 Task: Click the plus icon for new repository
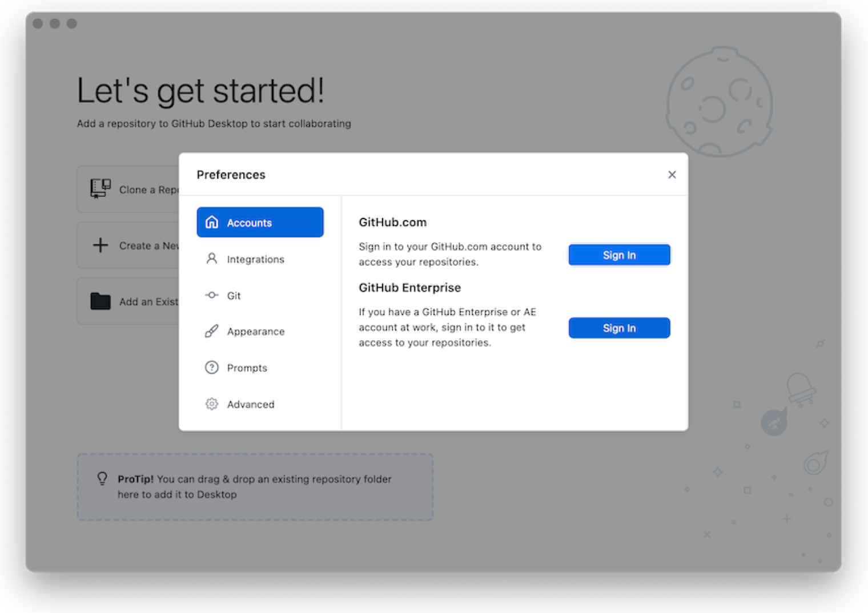[x=101, y=245]
